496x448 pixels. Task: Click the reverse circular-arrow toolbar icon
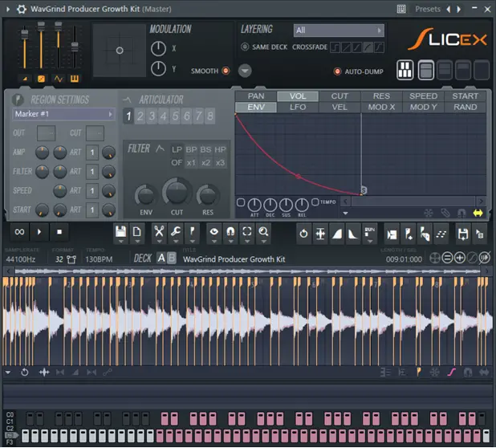pos(303,234)
